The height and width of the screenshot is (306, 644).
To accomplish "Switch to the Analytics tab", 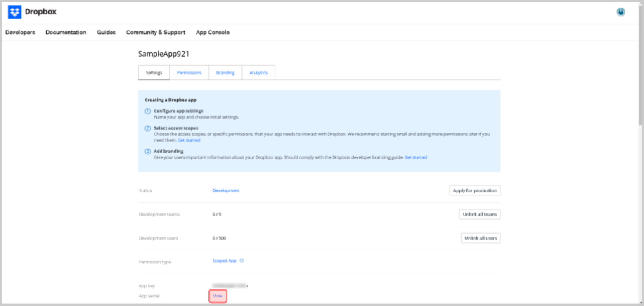I will click(x=258, y=73).
